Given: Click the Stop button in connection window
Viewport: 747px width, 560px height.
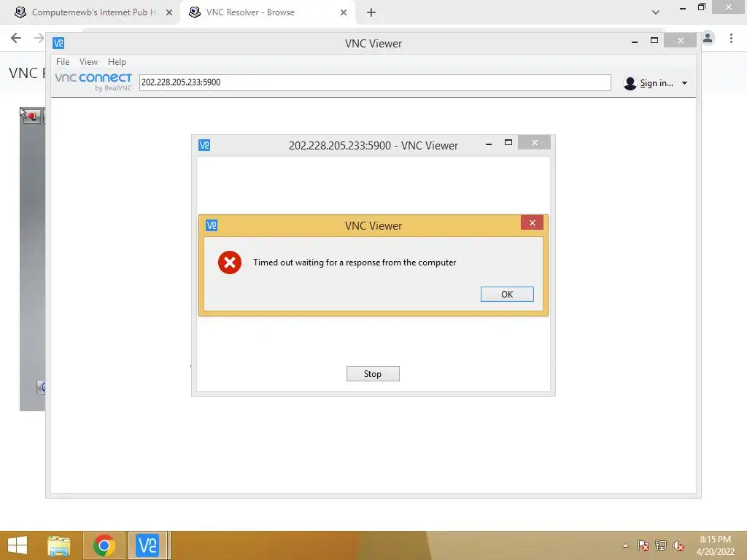Looking at the screenshot, I should point(373,374).
